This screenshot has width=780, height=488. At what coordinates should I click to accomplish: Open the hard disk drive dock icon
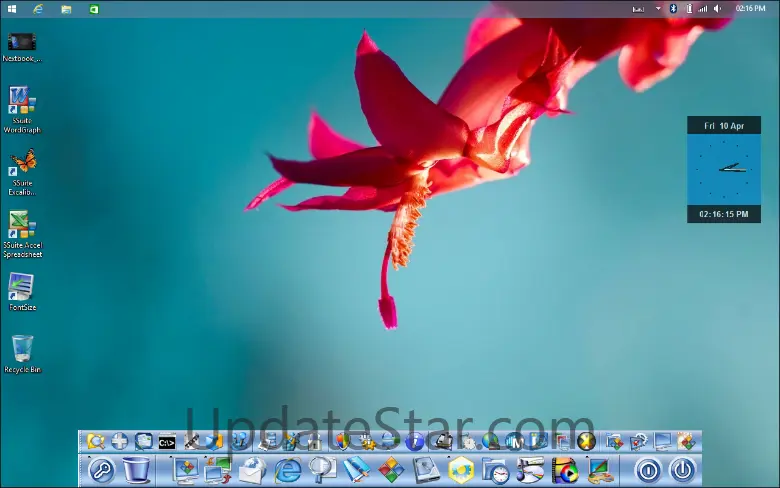[426, 470]
